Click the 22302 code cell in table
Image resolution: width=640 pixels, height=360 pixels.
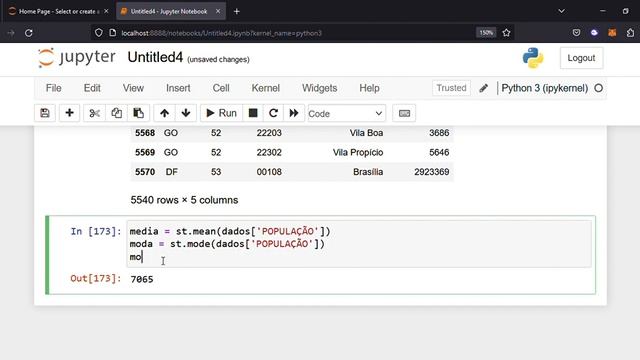click(x=269, y=152)
